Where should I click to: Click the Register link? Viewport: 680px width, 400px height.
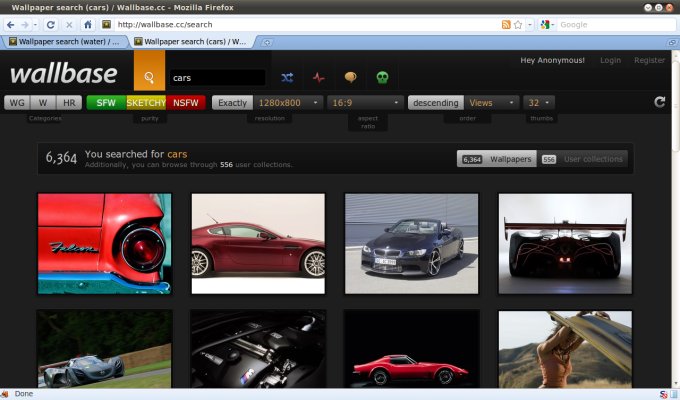point(649,60)
